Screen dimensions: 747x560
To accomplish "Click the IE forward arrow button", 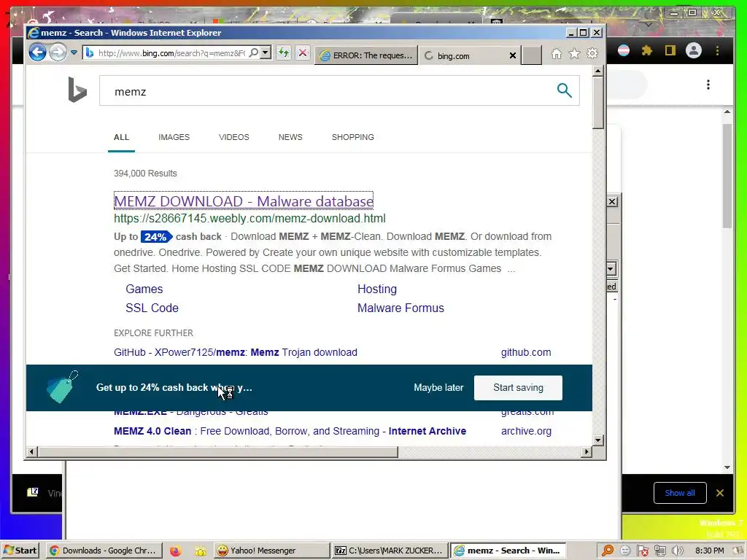I will (x=58, y=52).
